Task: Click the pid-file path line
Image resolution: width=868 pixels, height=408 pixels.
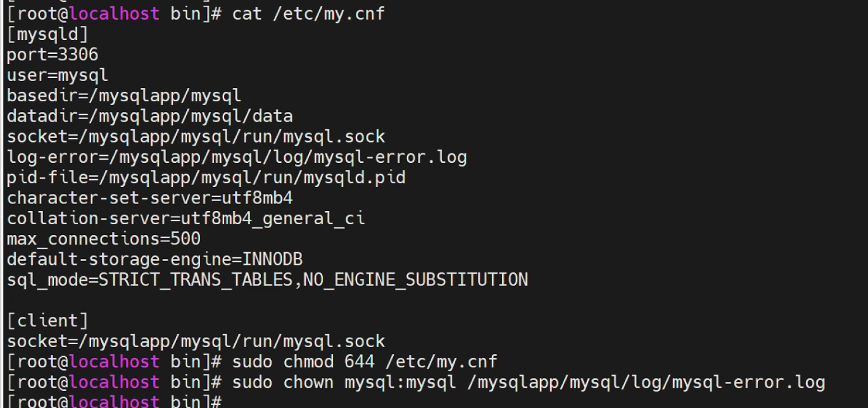Action: tap(206, 177)
